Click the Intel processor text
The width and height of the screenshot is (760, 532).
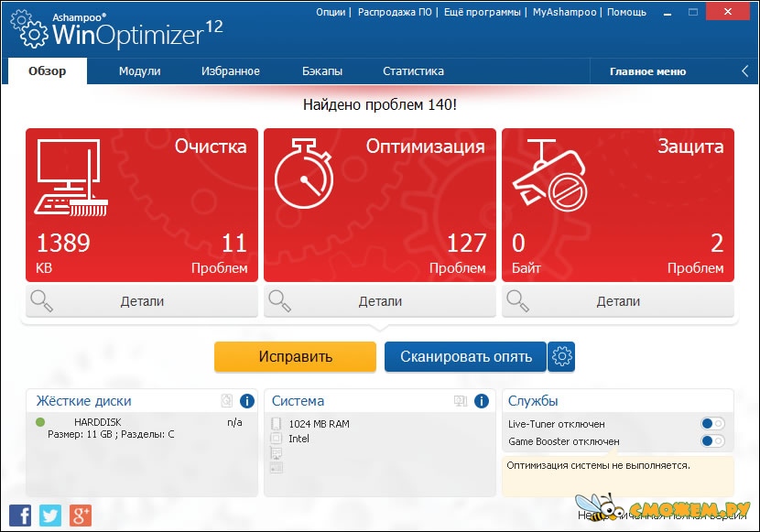tap(299, 439)
